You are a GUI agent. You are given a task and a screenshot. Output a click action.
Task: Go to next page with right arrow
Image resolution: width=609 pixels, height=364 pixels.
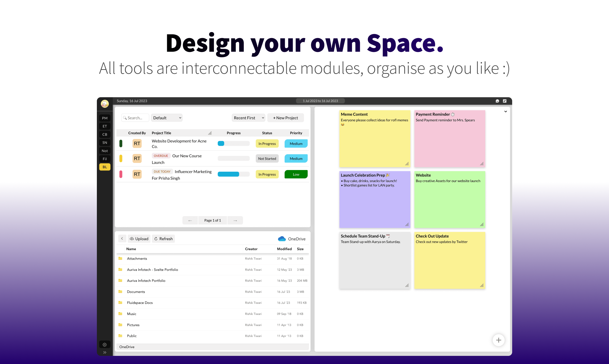[x=235, y=220]
